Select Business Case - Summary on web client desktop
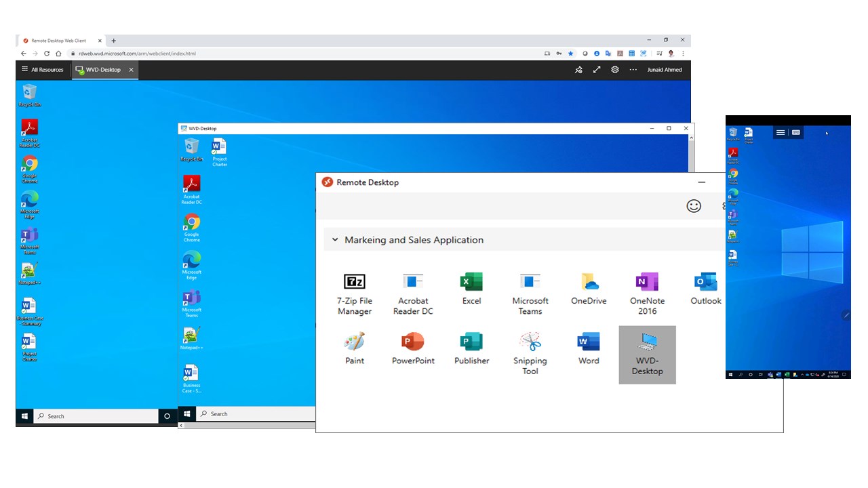The image size is (868, 488). click(x=29, y=312)
